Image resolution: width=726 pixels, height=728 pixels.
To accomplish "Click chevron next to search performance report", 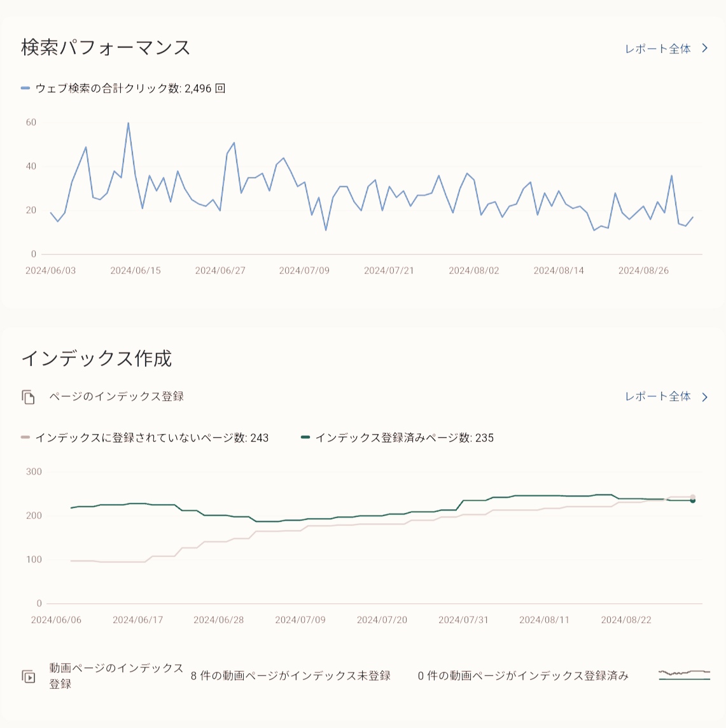I will coord(704,48).
